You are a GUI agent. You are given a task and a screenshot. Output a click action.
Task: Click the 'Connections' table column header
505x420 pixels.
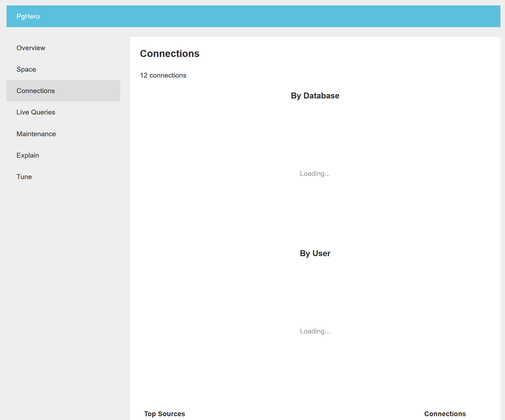[x=445, y=414]
